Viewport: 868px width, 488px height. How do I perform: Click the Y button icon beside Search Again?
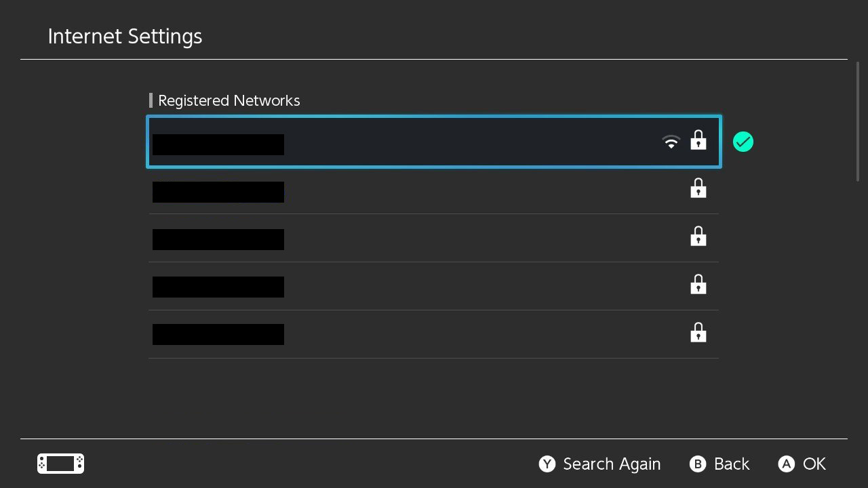547,464
